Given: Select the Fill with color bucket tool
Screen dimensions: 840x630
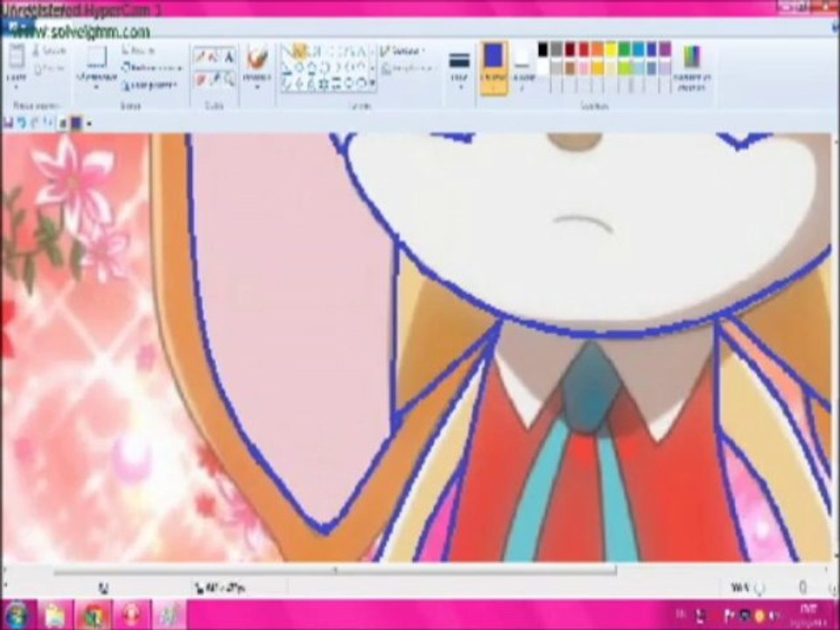Looking at the screenshot, I should [x=214, y=56].
